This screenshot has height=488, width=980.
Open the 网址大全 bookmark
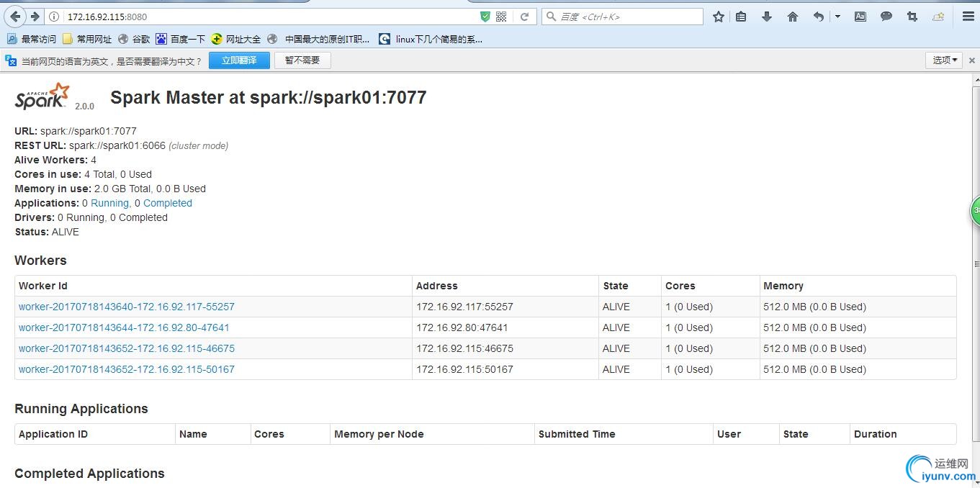(235, 39)
